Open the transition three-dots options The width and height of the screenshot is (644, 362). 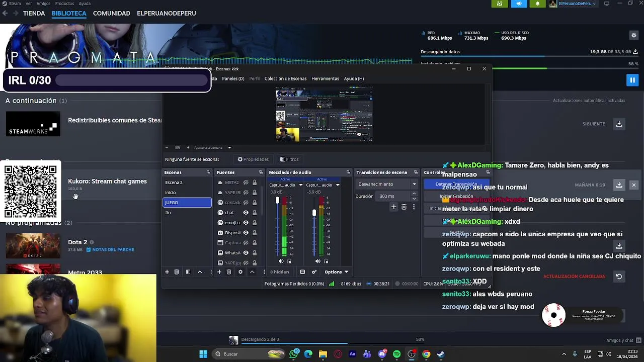pyautogui.click(x=414, y=207)
